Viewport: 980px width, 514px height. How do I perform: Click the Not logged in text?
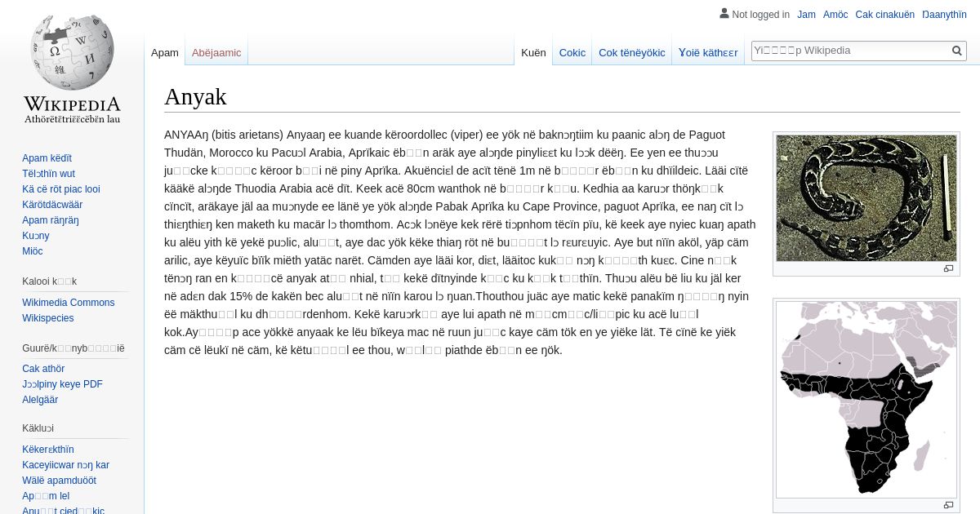(x=761, y=14)
